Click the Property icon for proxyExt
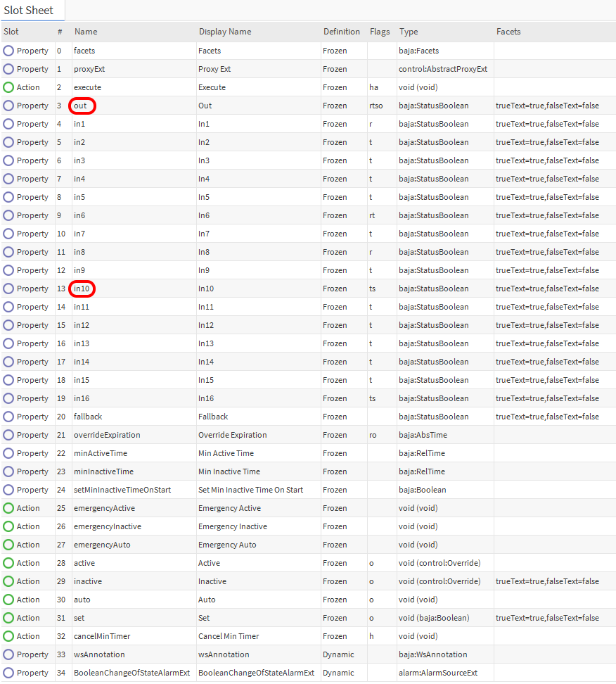Image resolution: width=616 pixels, height=684 pixels. [8, 69]
